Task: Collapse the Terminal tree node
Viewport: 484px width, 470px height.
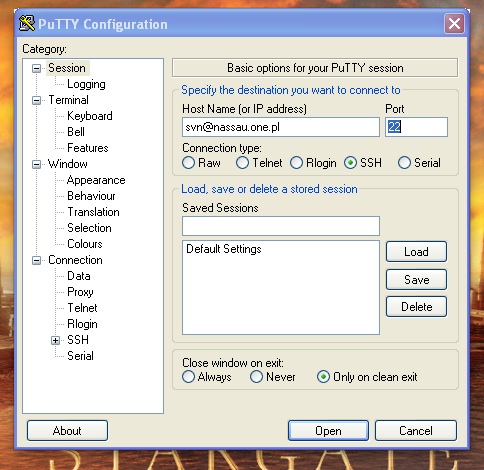Action: (x=36, y=100)
